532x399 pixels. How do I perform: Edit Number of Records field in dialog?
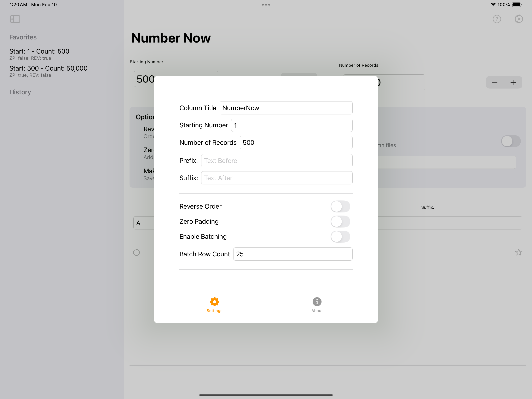tap(296, 143)
